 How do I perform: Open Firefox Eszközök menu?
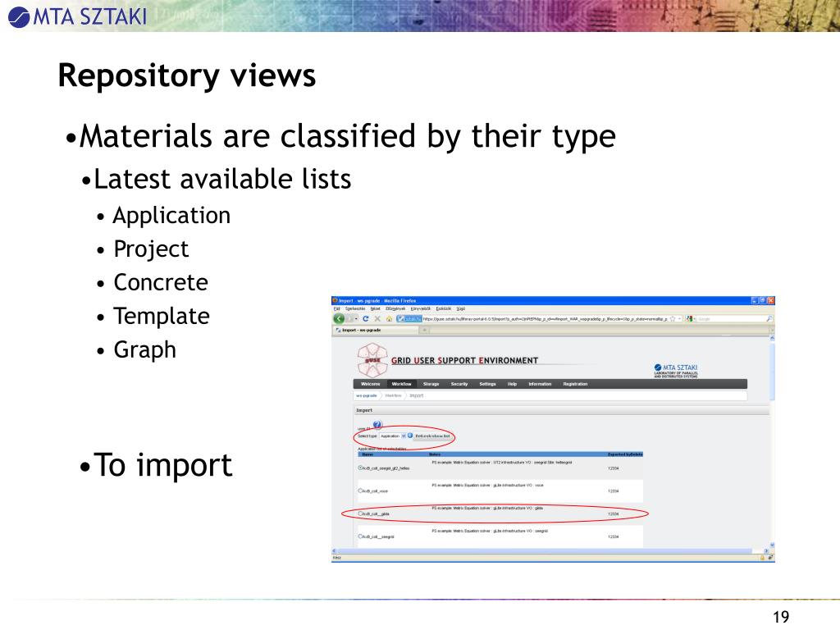pos(444,308)
